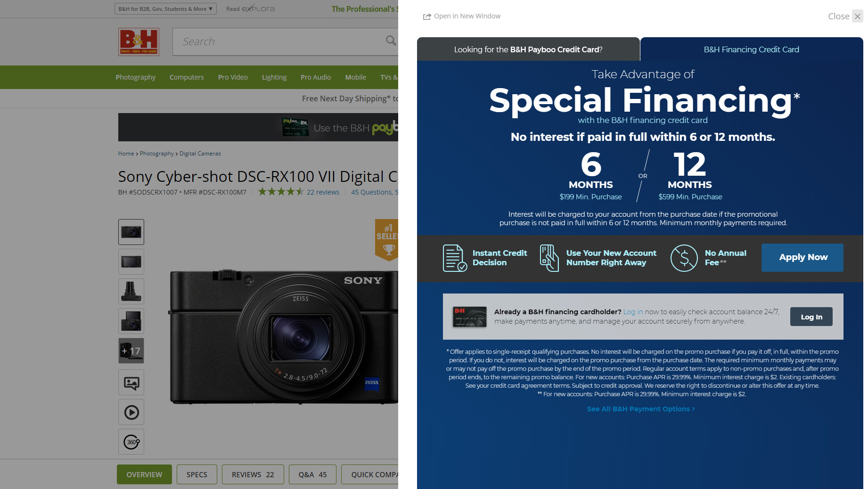The height and width of the screenshot is (489, 868).
Task: Open the Mobile menu
Action: tap(355, 77)
